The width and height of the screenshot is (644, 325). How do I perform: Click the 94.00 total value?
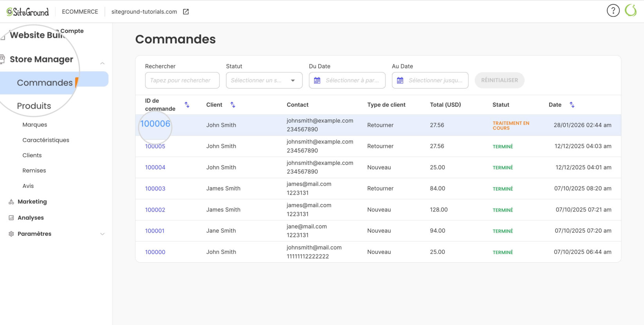[x=437, y=231]
